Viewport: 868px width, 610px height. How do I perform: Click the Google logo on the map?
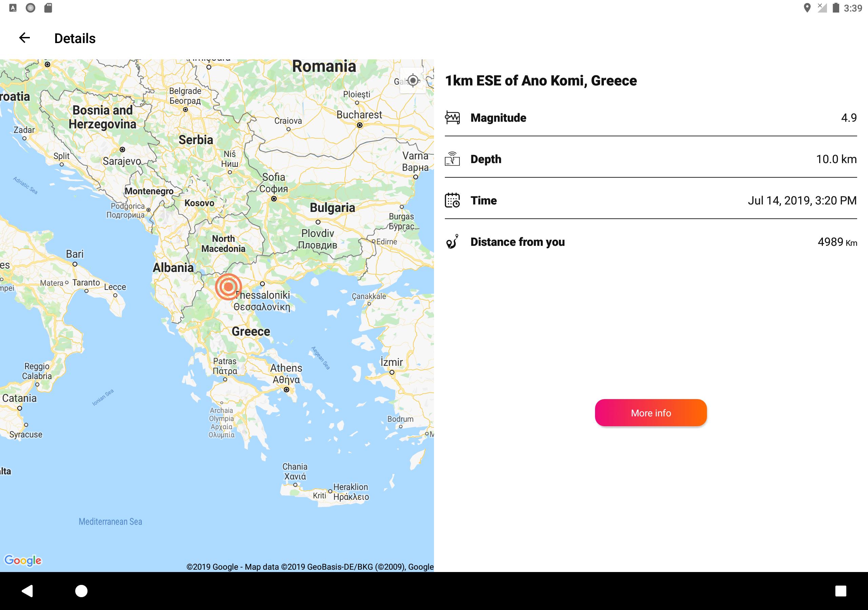tap(23, 560)
